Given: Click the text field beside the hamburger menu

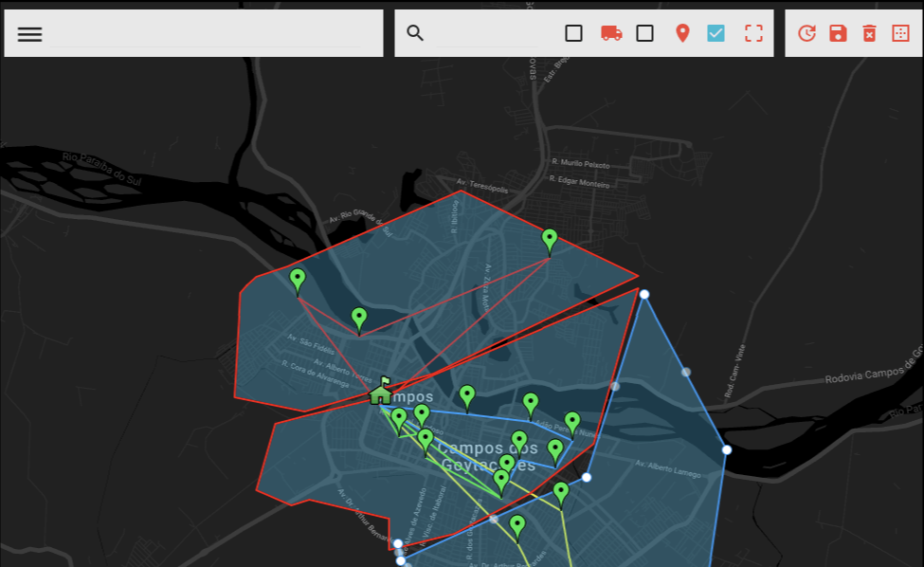Looking at the screenshot, I should [207, 33].
